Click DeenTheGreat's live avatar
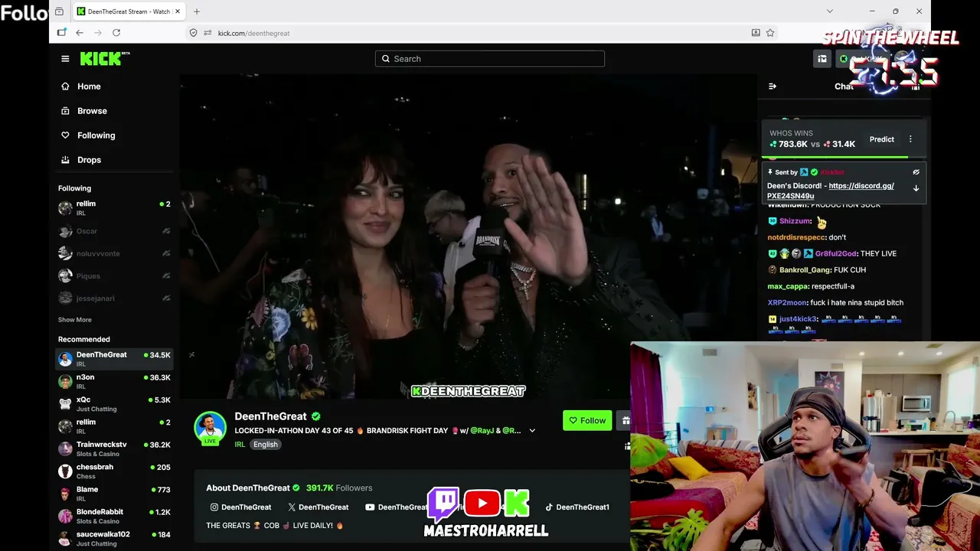980x551 pixels. [210, 428]
